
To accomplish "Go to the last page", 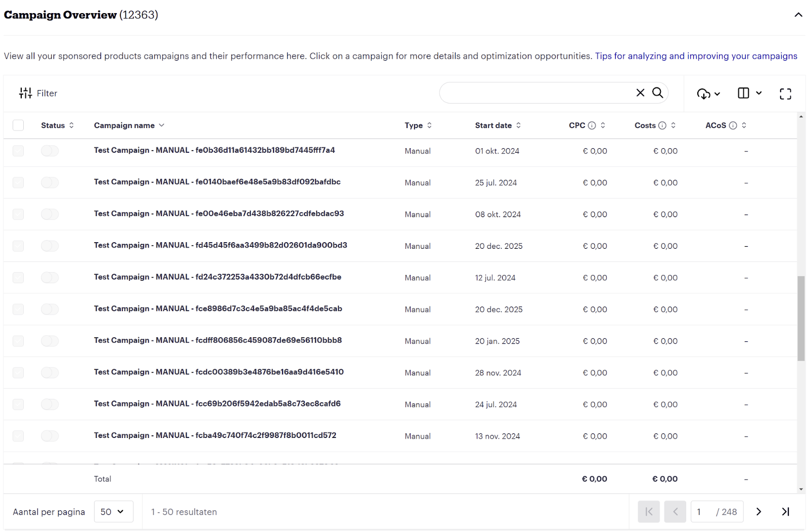I will pos(785,512).
